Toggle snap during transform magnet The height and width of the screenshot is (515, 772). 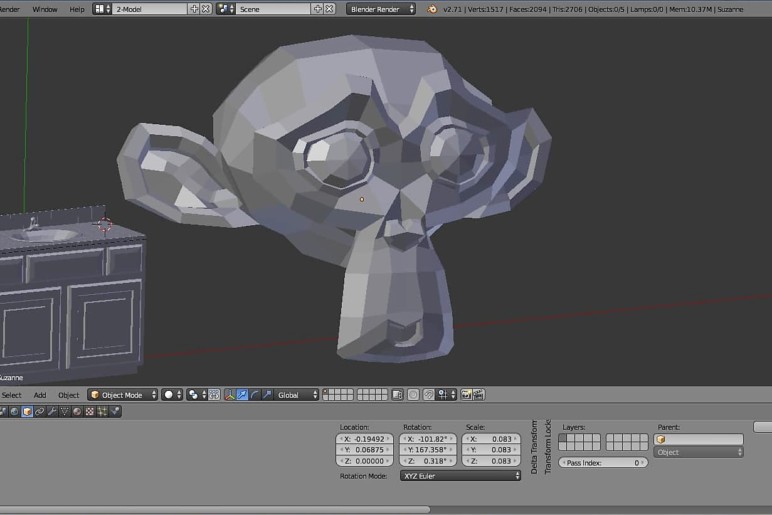pyautogui.click(x=429, y=394)
